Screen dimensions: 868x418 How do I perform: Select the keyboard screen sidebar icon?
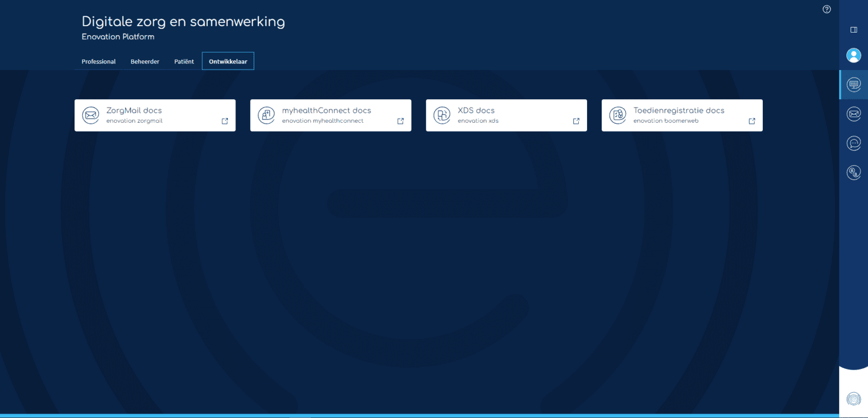tap(854, 84)
